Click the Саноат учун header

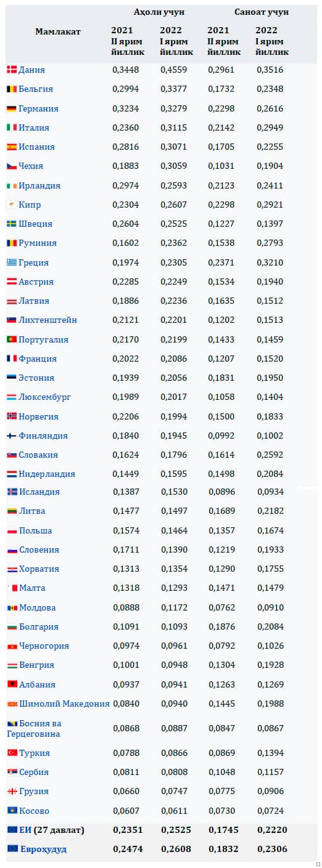(x=262, y=12)
